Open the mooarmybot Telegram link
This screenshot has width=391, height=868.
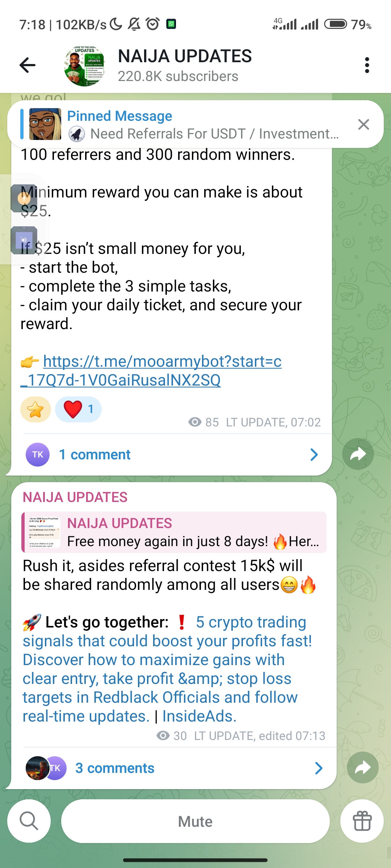[x=151, y=370]
